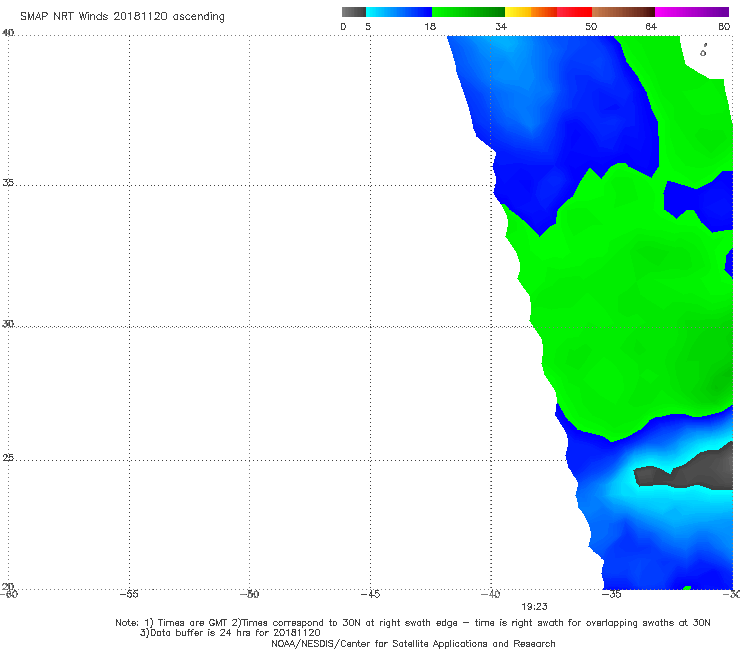Click the title 'SMAP NRT Winds 20181120 ascending'
The image size is (740, 650).
(122, 17)
